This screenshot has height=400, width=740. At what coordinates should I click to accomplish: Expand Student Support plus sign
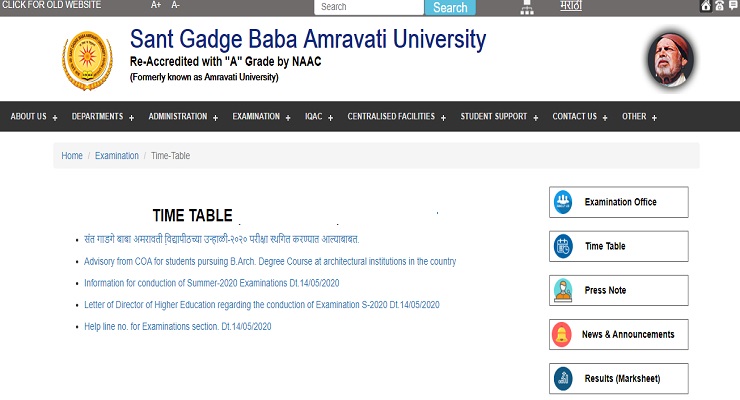pyautogui.click(x=536, y=118)
